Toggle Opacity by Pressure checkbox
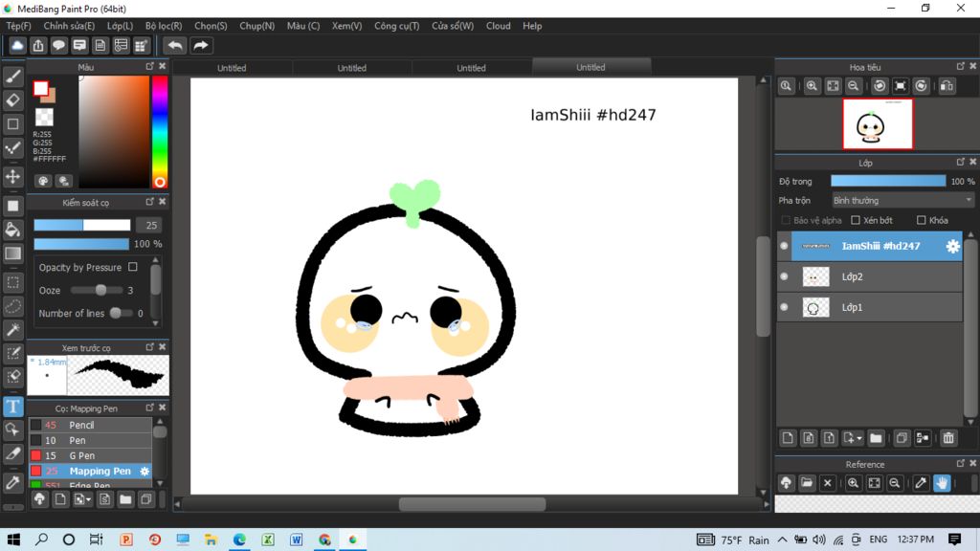 [x=132, y=267]
